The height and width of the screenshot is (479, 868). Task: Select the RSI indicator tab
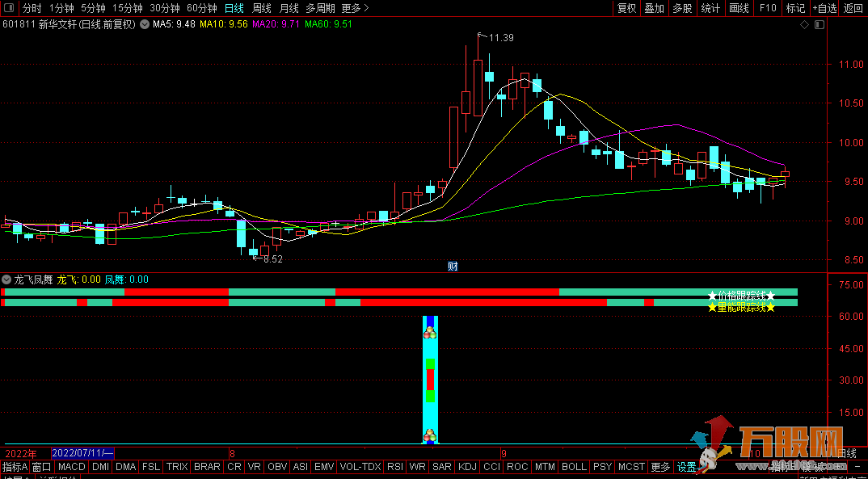[x=395, y=467]
